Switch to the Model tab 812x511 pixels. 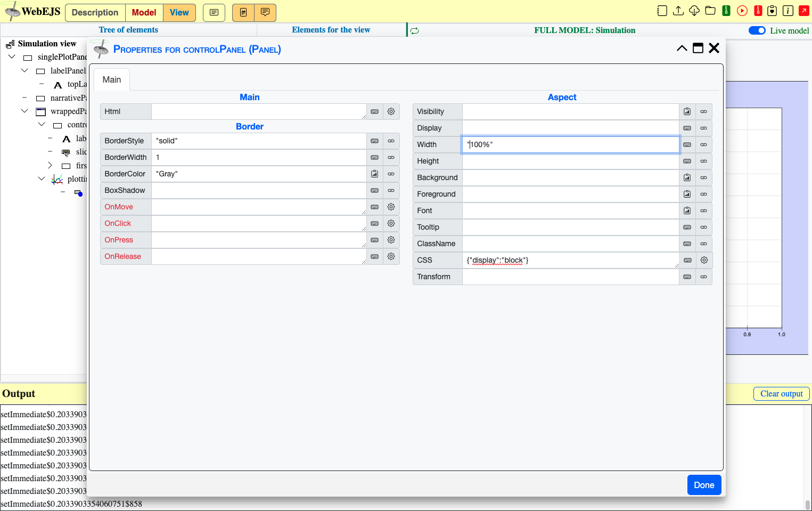(x=144, y=12)
